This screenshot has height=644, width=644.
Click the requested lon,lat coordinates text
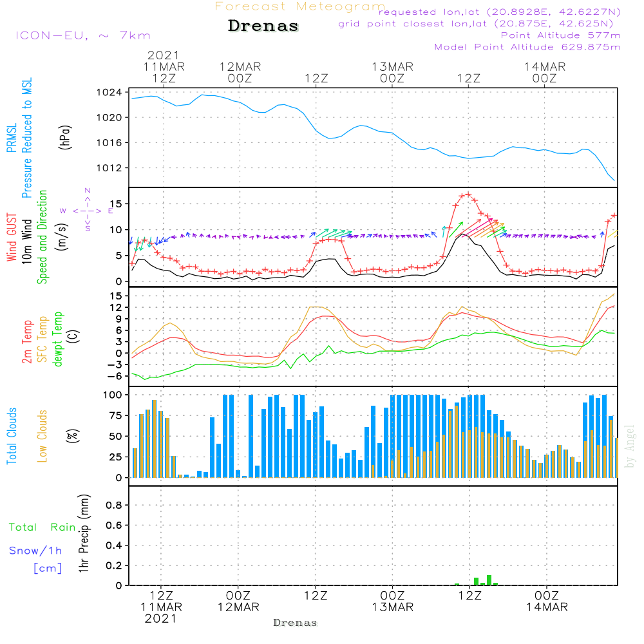coord(499,12)
